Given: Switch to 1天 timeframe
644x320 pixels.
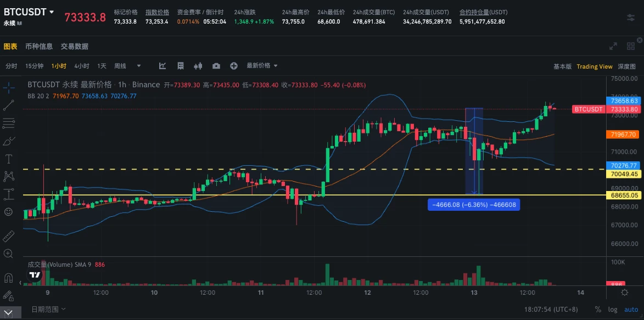Looking at the screenshot, I should click(102, 66).
